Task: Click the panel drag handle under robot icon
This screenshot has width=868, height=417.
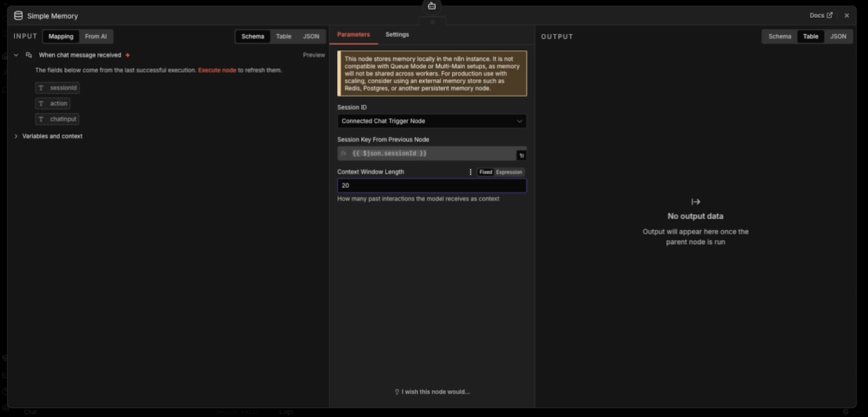Action: click(433, 22)
